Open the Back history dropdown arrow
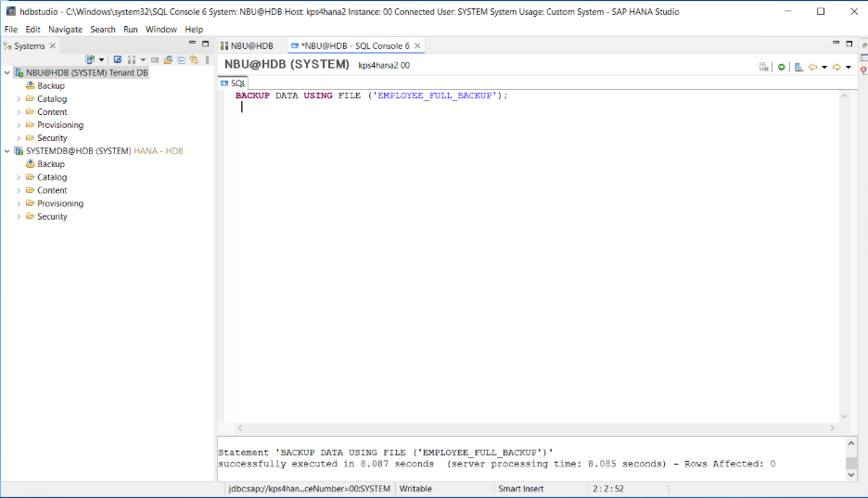868x498 pixels. (x=824, y=68)
